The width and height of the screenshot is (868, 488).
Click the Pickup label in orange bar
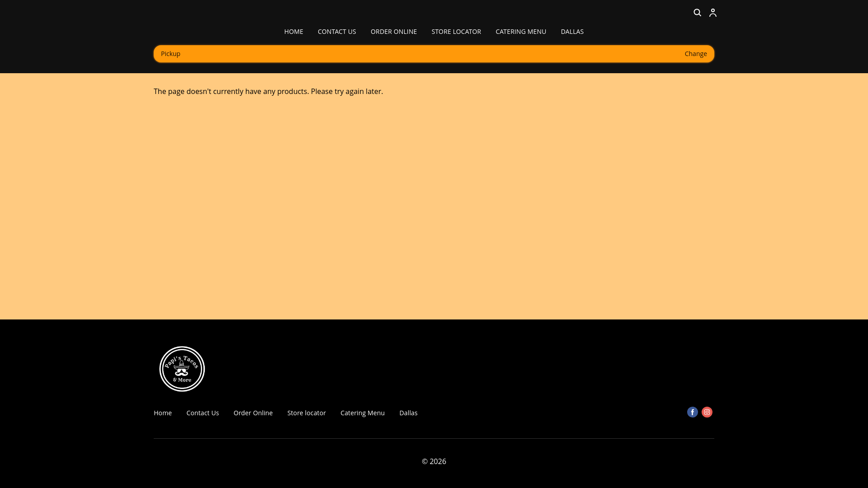170,54
